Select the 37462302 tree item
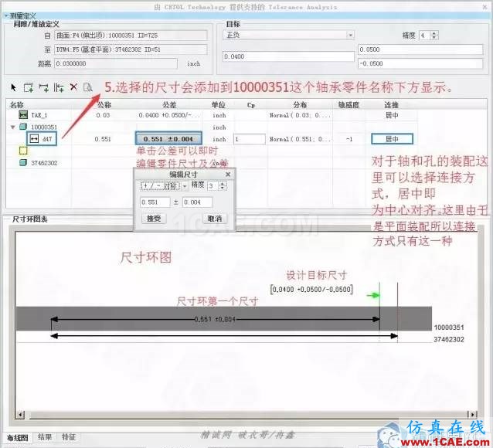 (x=44, y=163)
